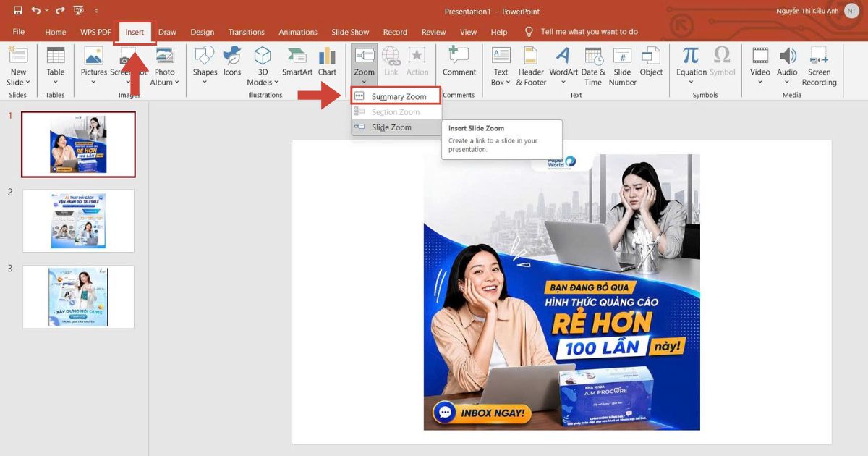Expand the Table dropdown arrow
The width and height of the screenshot is (868, 456).
(56, 83)
